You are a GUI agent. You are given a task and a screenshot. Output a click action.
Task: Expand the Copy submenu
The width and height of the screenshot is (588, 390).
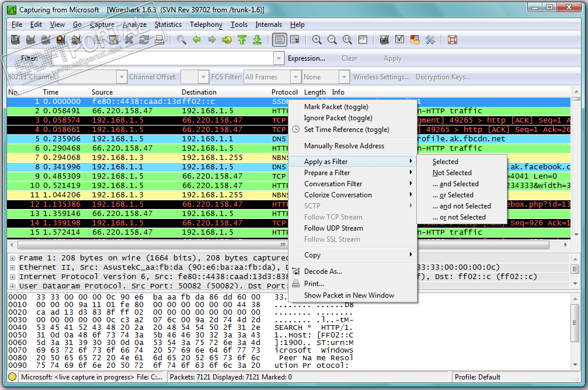pyautogui.click(x=352, y=255)
